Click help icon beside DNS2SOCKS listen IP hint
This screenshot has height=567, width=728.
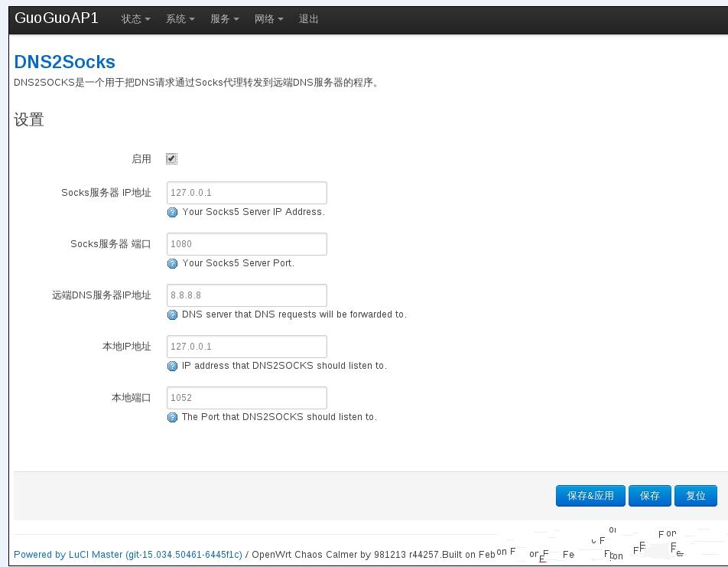click(172, 367)
